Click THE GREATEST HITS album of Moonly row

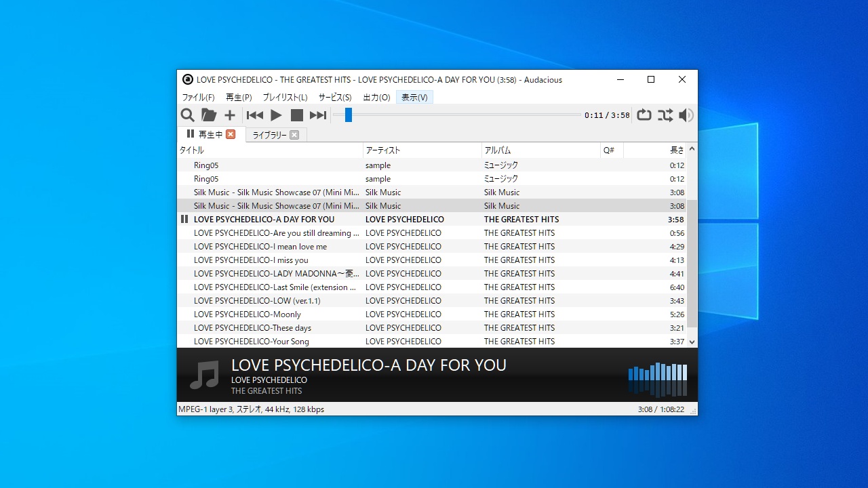[519, 314]
